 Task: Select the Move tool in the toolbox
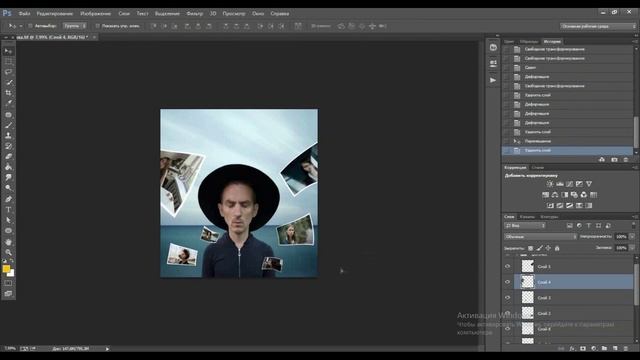(8, 51)
